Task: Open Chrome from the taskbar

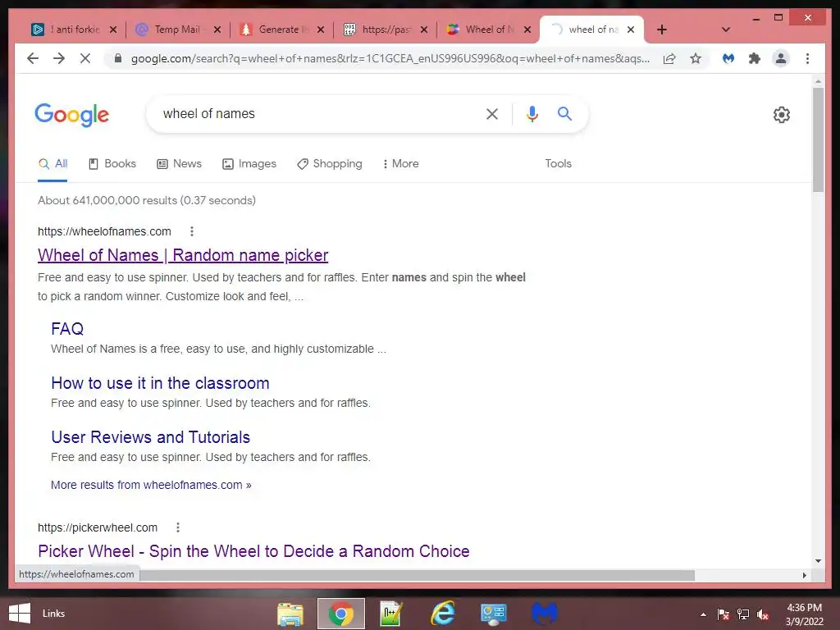Action: 340,614
